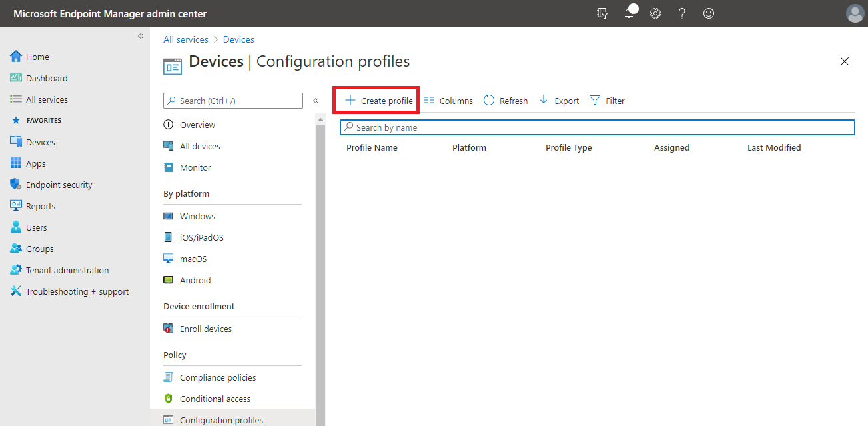Open the settings gear in header
The width and height of the screenshot is (868, 426).
655,13
